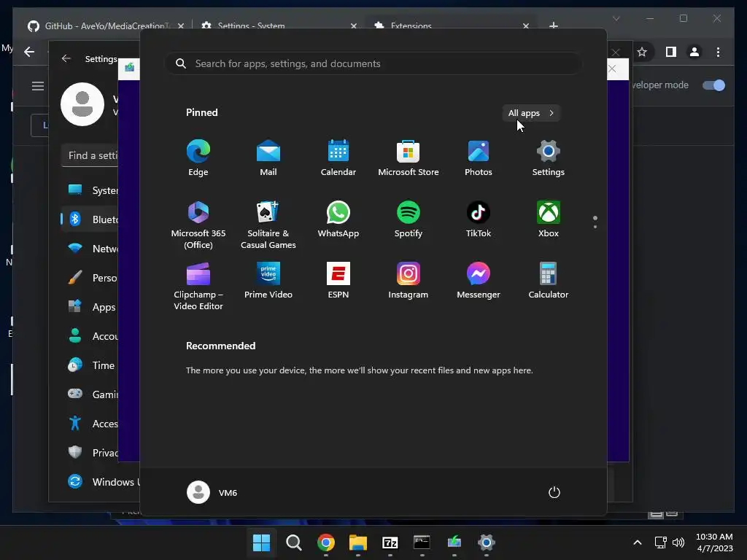This screenshot has height=560, width=747.
Task: Open Accounts in Settings sidebar
Action: 90,336
